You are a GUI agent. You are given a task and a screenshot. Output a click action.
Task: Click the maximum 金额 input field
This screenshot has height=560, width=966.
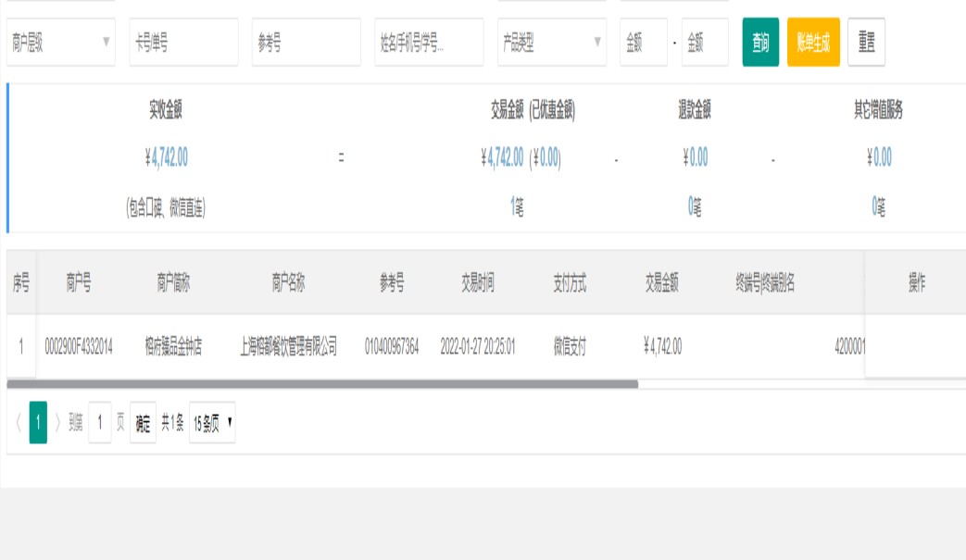pos(705,43)
